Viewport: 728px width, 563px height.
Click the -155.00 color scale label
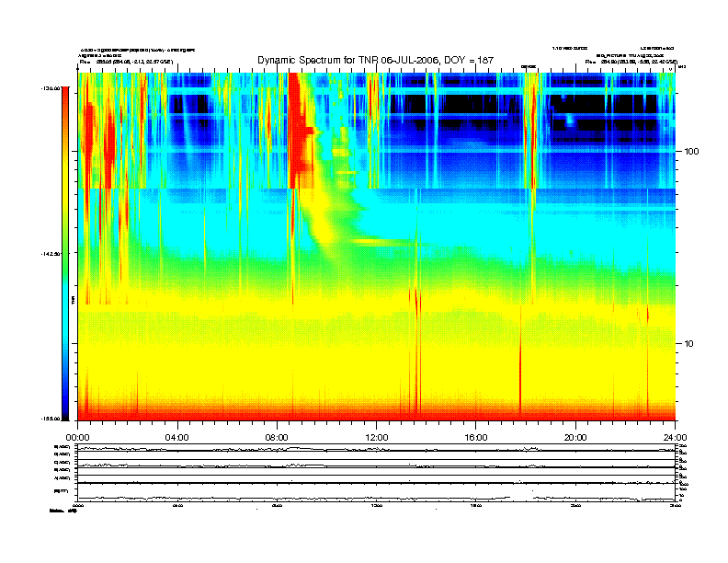click(51, 419)
